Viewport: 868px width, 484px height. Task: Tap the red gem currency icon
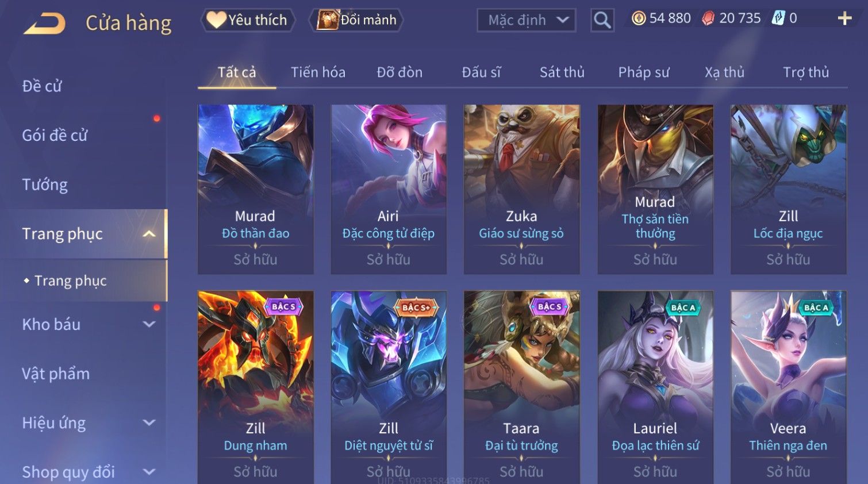pos(708,18)
